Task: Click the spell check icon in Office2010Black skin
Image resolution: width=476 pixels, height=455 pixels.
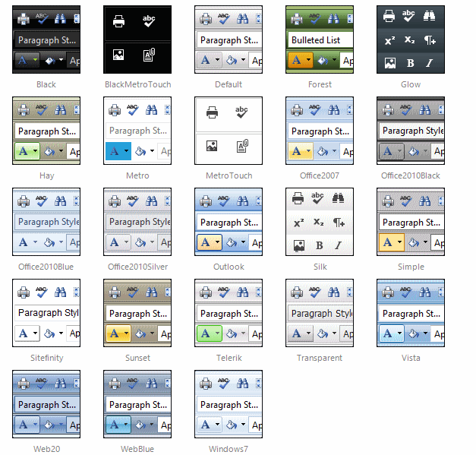Action: (406, 109)
